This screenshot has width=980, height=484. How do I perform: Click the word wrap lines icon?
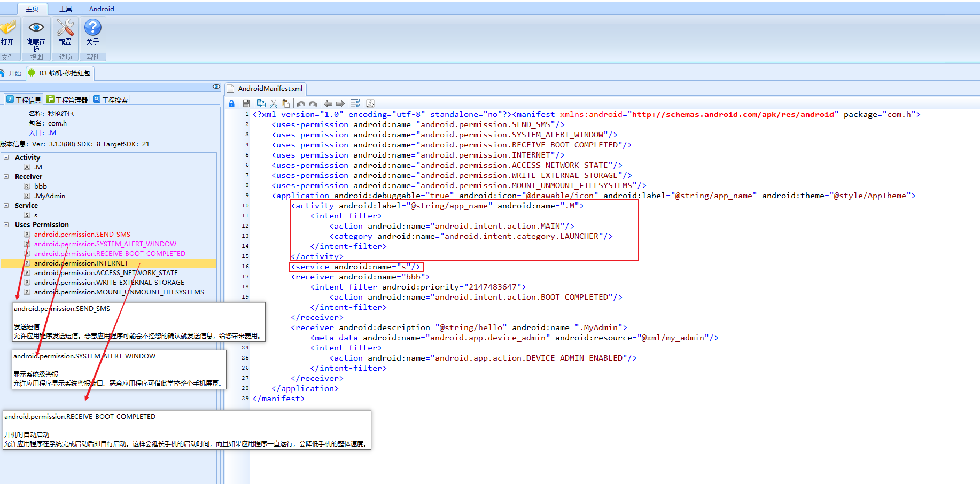(355, 104)
